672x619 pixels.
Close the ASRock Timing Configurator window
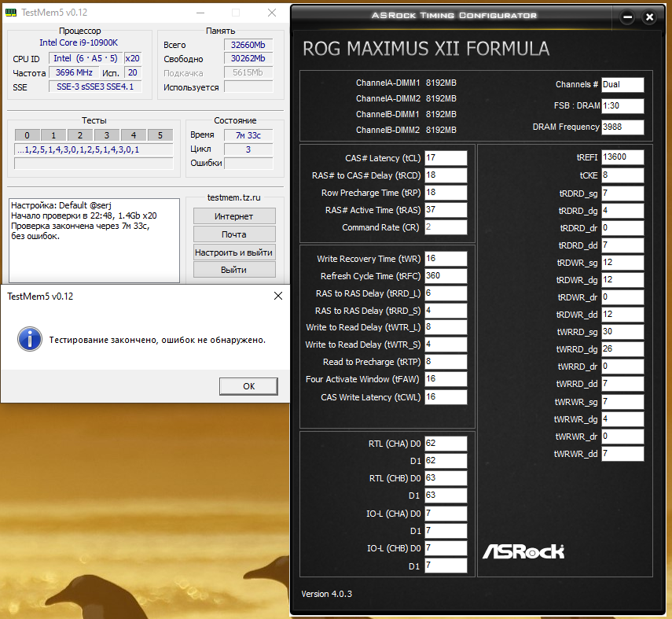[x=649, y=17]
